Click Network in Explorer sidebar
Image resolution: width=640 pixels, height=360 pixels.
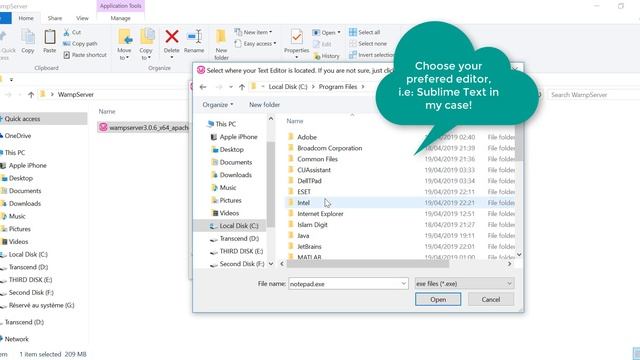[x=16, y=339]
